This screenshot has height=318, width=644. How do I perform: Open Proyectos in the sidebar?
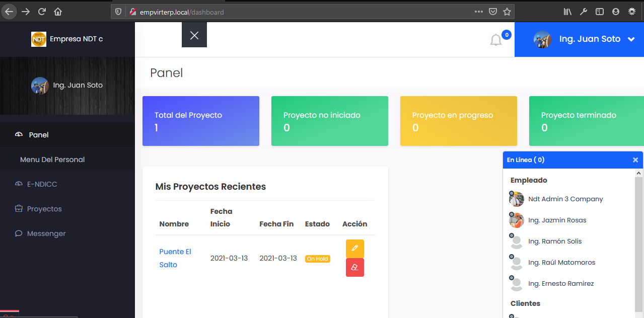point(44,209)
